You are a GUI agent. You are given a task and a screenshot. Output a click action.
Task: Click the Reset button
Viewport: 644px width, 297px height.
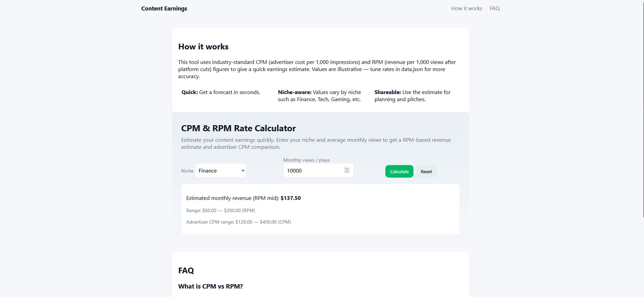point(426,172)
